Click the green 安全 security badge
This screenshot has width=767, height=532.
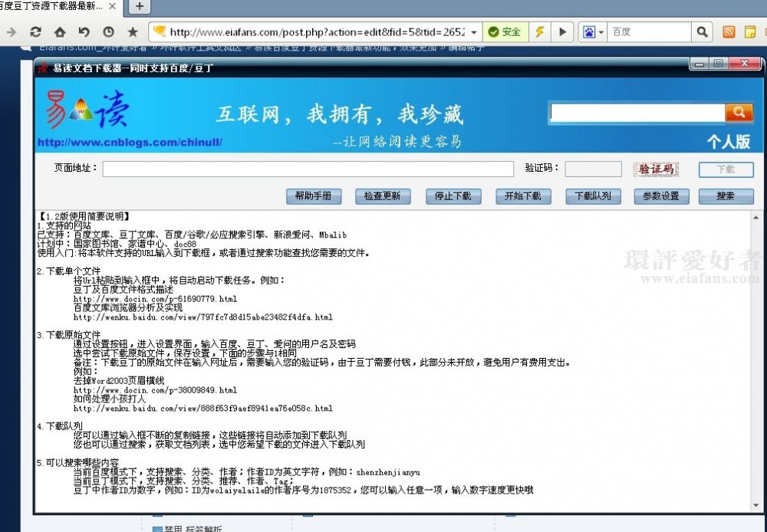(505, 32)
